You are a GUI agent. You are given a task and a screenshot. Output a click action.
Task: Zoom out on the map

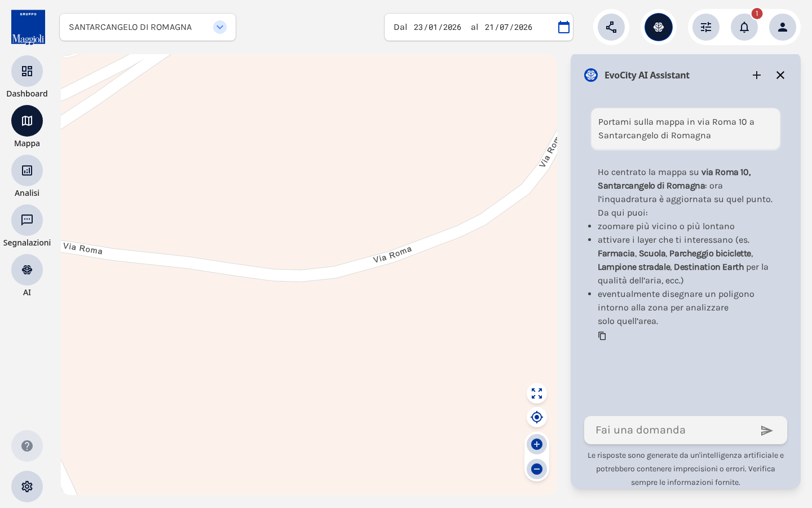pyautogui.click(x=537, y=469)
